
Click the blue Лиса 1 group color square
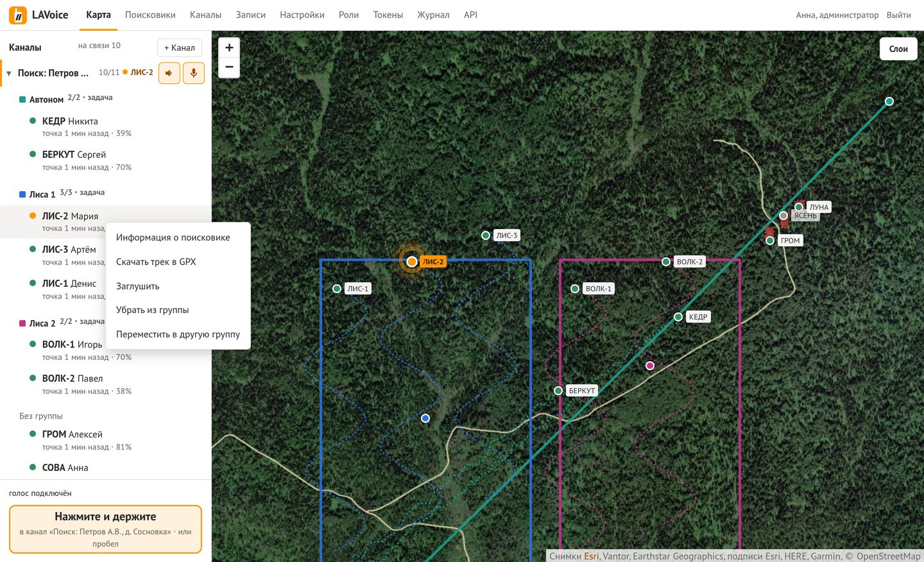coord(22,194)
